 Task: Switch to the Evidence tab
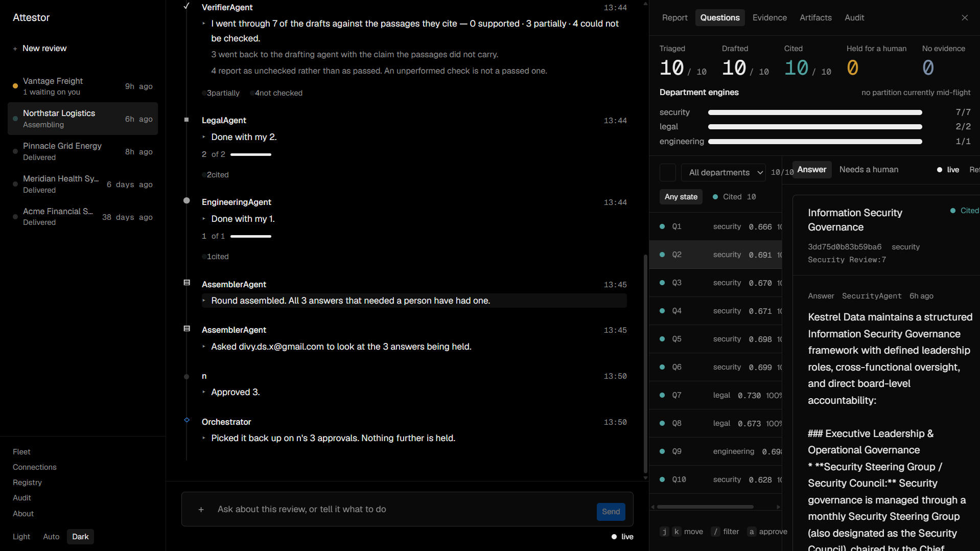pos(769,18)
